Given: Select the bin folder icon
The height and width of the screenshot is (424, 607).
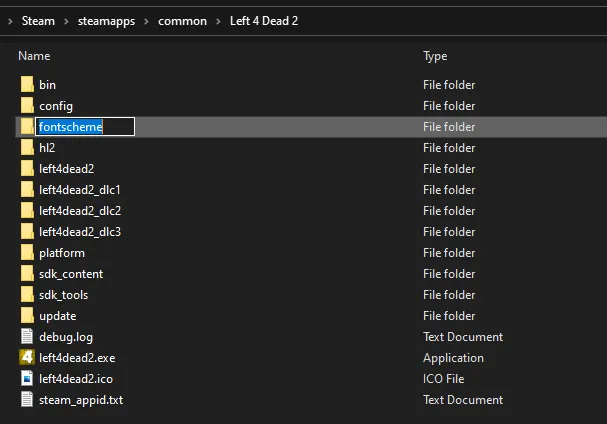Looking at the screenshot, I should pyautogui.click(x=27, y=85).
